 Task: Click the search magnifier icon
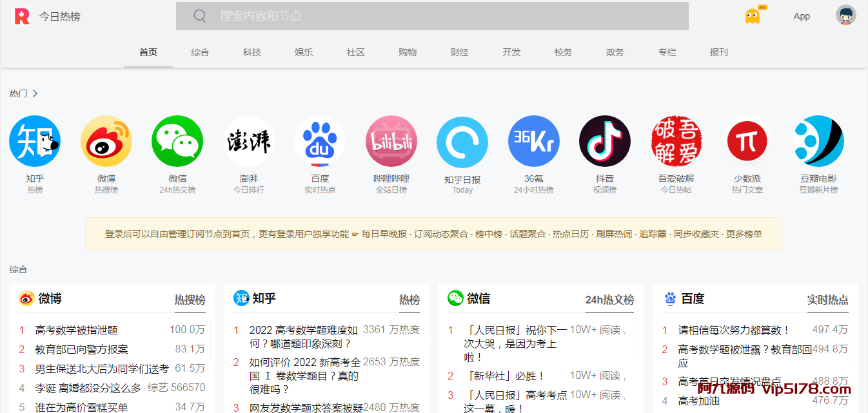200,16
